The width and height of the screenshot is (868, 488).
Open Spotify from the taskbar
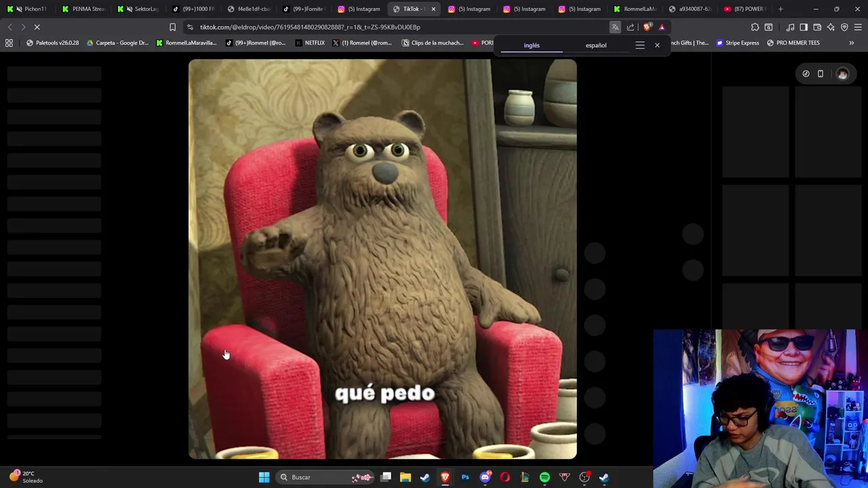click(545, 477)
